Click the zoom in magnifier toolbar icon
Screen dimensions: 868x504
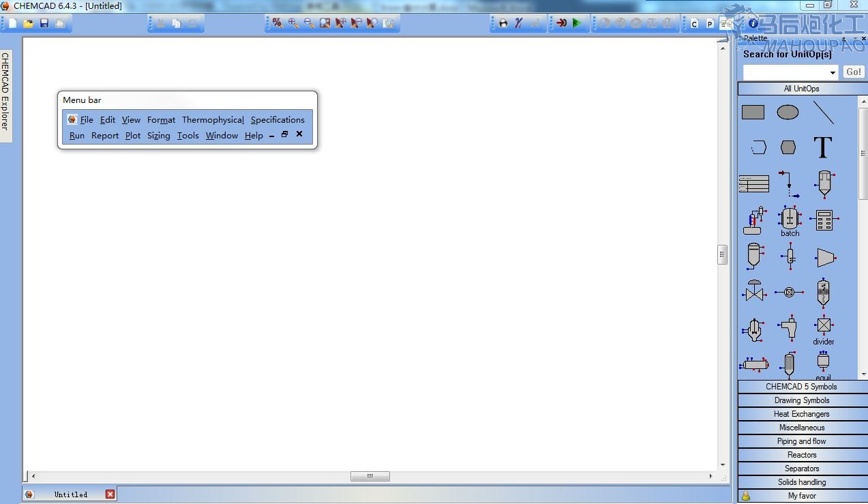[x=293, y=23]
